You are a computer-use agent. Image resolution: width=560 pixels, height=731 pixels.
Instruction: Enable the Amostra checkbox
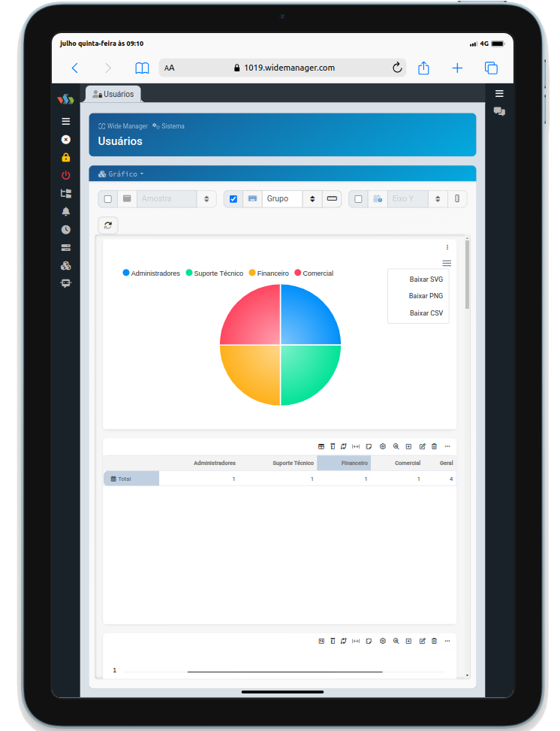(x=108, y=199)
